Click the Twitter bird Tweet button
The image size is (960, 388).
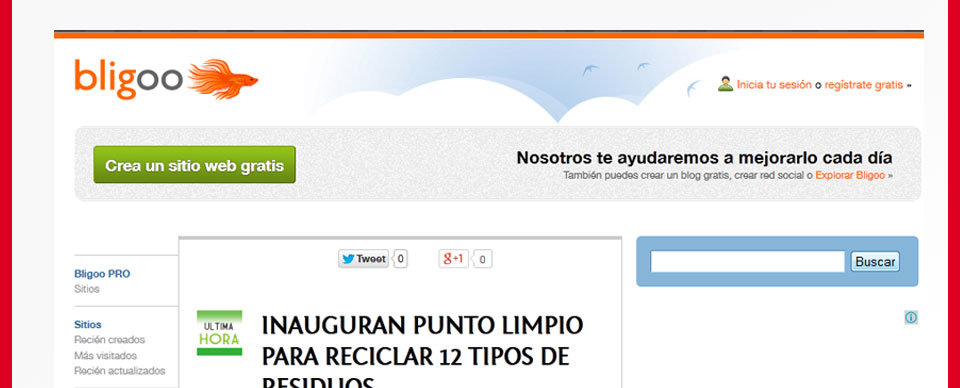coord(364,259)
